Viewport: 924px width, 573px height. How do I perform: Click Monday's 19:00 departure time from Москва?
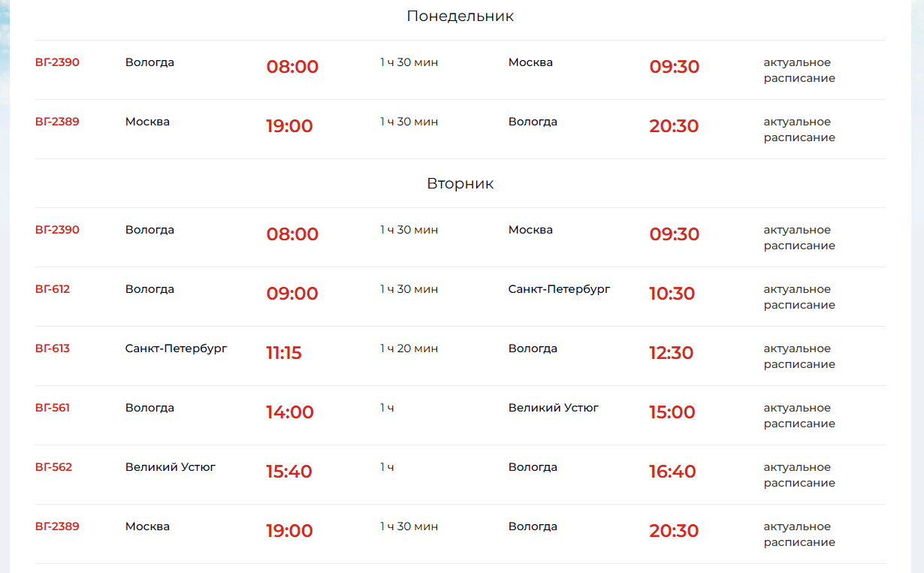(x=289, y=126)
